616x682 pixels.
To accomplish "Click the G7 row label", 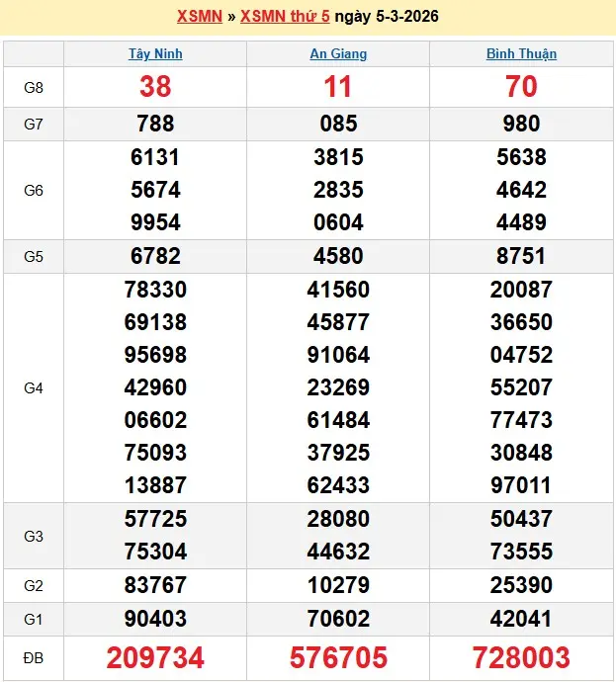I will 34,124.
